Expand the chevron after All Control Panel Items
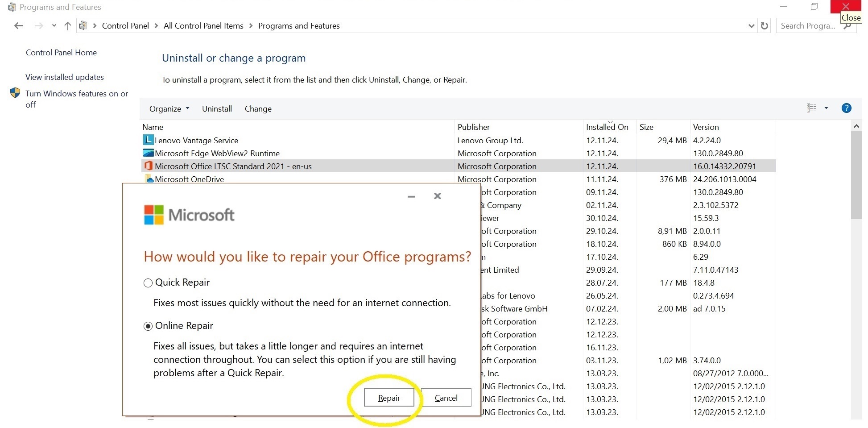 (x=251, y=26)
